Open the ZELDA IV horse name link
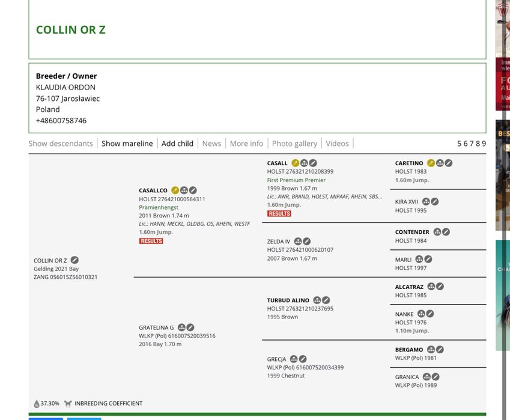Viewport: 510px width, 420px height. click(x=278, y=242)
